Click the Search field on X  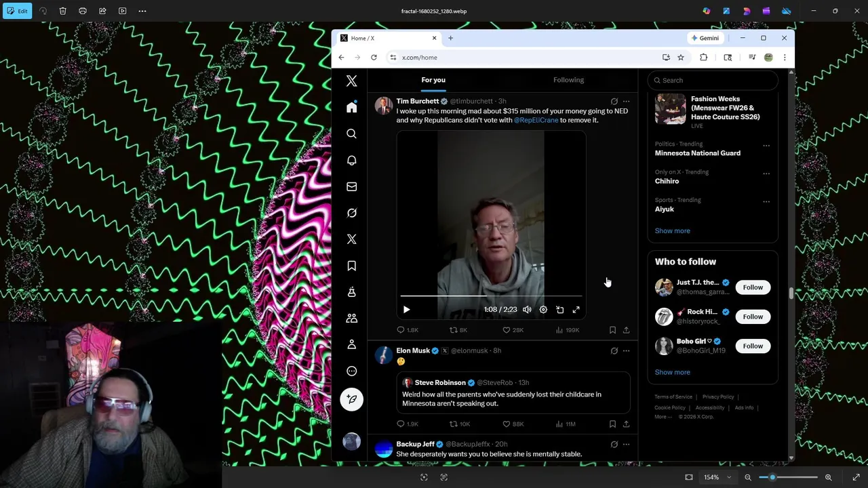713,80
